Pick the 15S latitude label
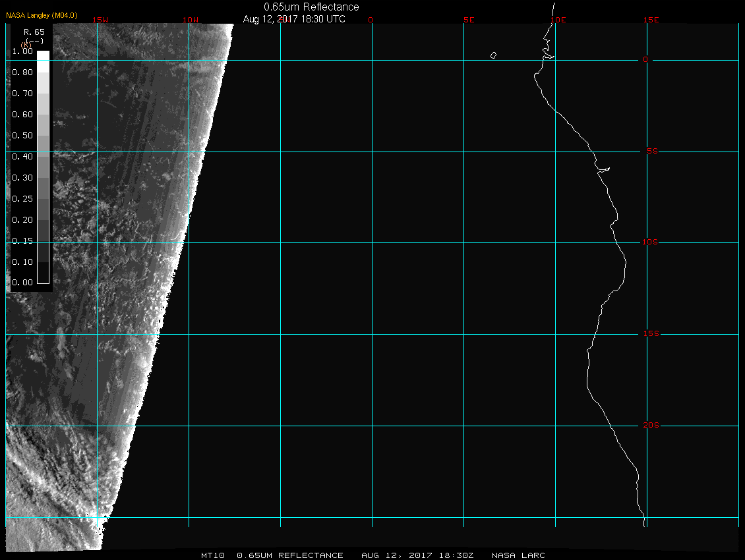The height and width of the screenshot is (560, 745). (x=650, y=334)
